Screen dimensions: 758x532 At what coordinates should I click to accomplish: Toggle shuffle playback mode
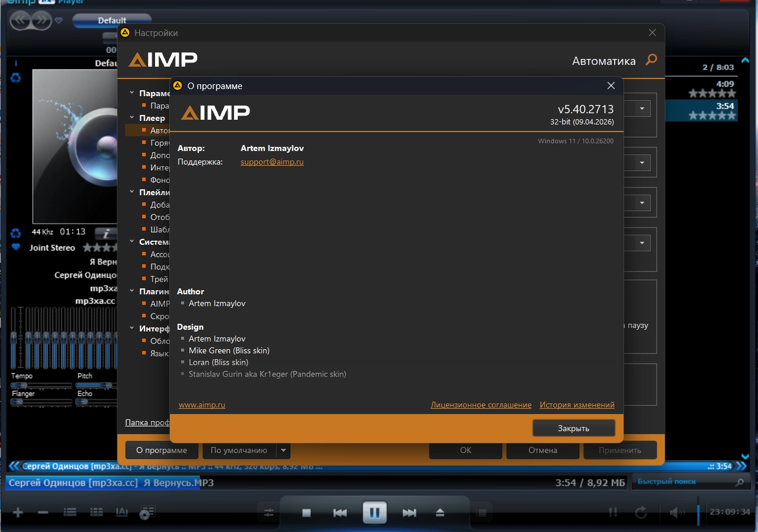pos(613,513)
